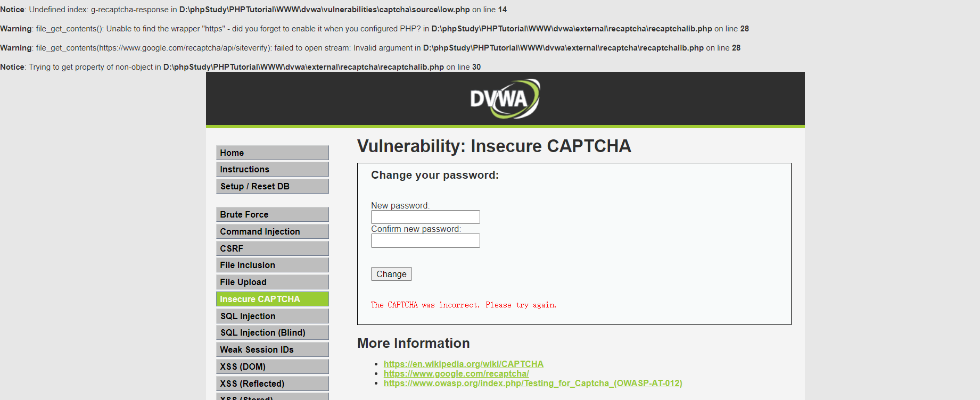The image size is (980, 400).
Task: Open the Command Injection page
Action: [x=272, y=231]
